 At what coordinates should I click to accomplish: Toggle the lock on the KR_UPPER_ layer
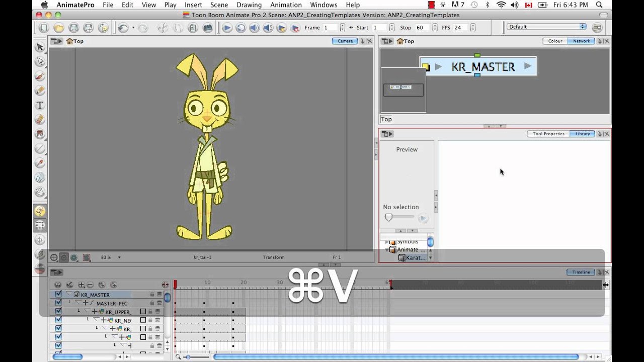(x=150, y=312)
